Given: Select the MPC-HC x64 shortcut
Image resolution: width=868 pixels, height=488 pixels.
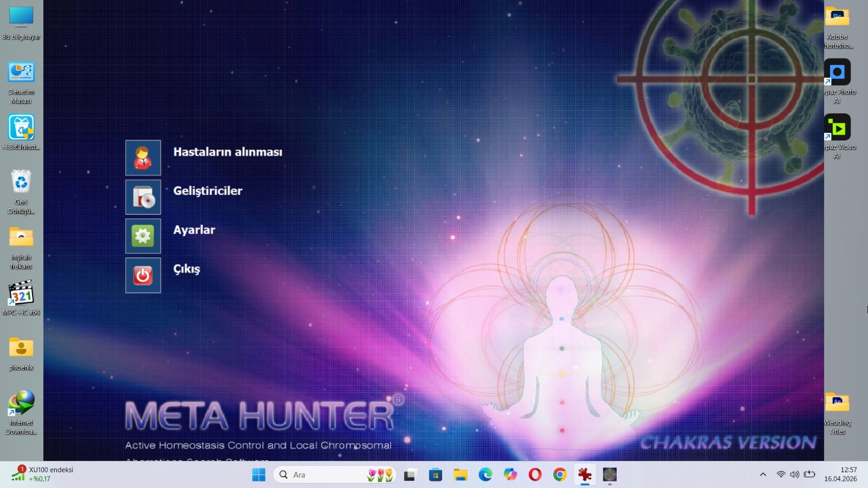Looking at the screenshot, I should 21,298.
